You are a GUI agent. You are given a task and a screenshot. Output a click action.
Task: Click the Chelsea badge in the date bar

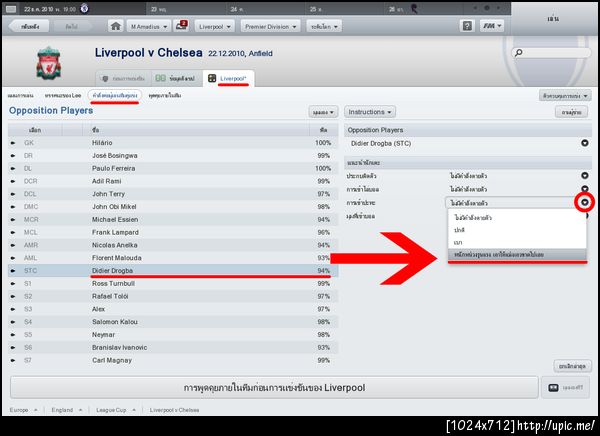tap(85, 8)
